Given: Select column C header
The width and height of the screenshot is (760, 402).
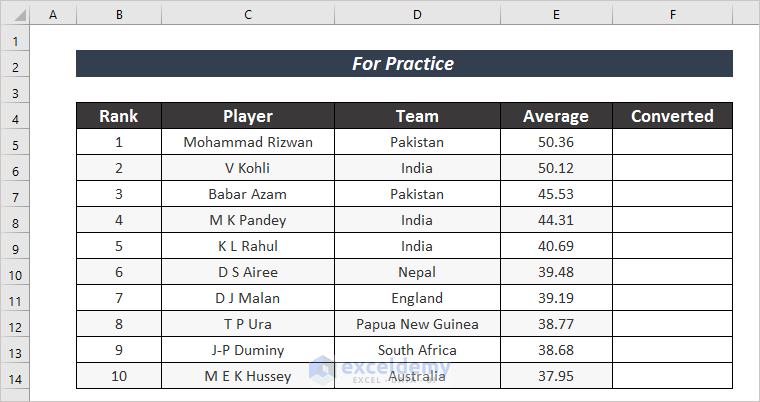Looking at the screenshot, I should (x=248, y=15).
